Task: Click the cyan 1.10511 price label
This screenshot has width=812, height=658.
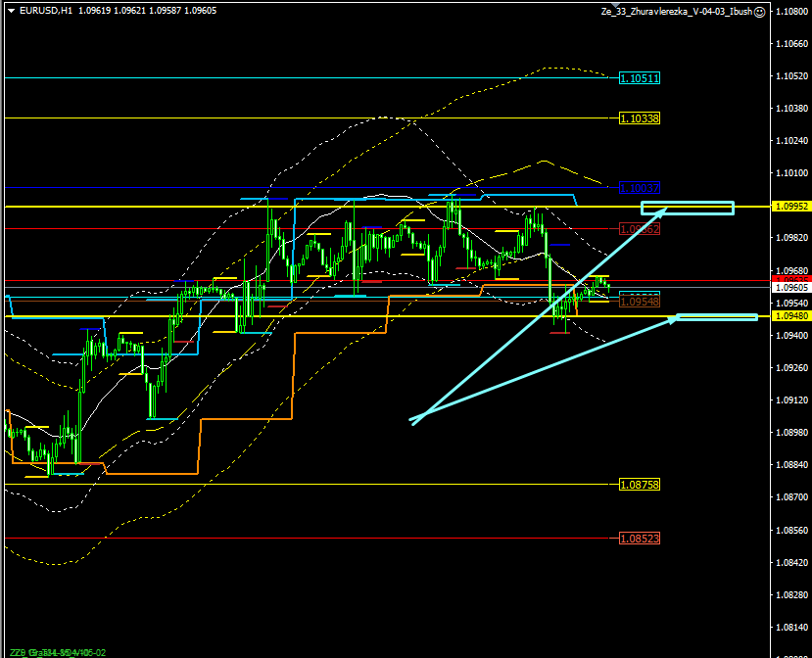Action: 640,77
